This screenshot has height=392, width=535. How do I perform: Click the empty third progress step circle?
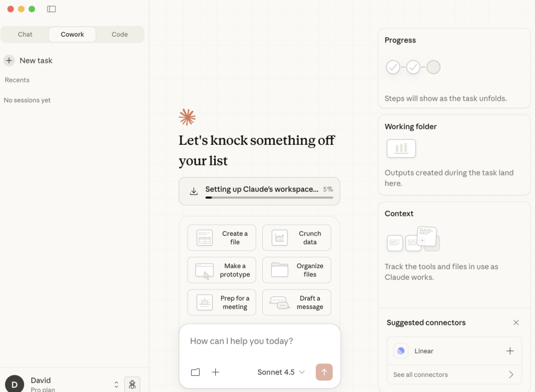[x=433, y=67]
